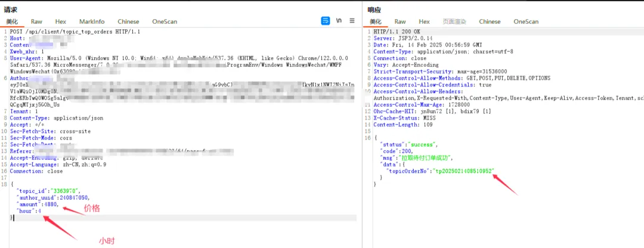This screenshot has width=644, height=248.
Task: Click the HTTP/1.1 200 OK status line
Action: pyautogui.click(x=397, y=32)
